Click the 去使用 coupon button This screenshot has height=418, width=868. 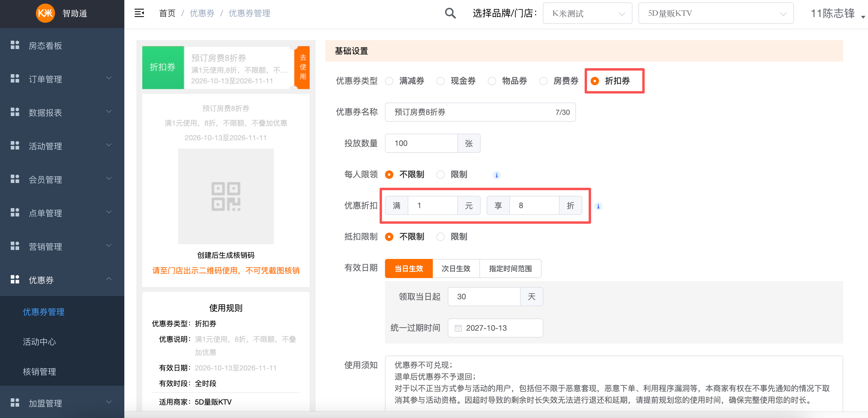click(302, 67)
